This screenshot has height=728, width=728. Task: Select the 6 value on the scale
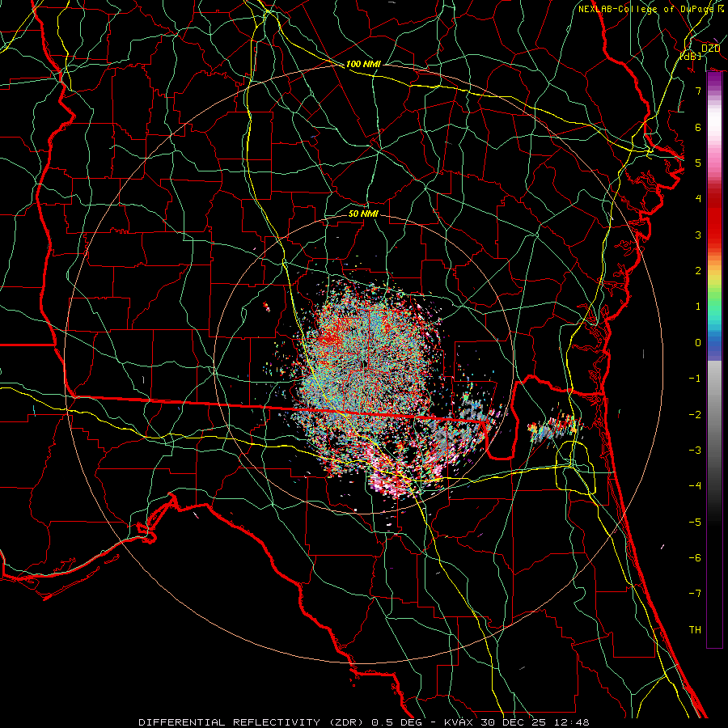[x=698, y=127]
